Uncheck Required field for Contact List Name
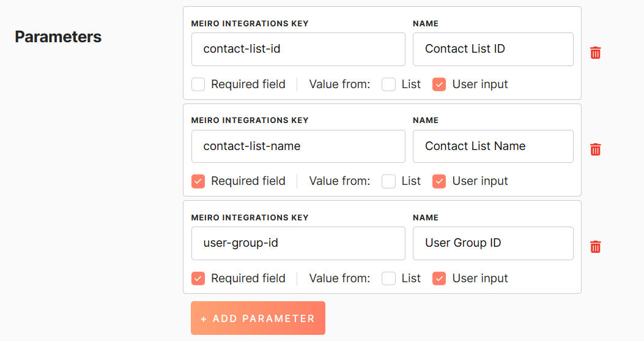 198,181
